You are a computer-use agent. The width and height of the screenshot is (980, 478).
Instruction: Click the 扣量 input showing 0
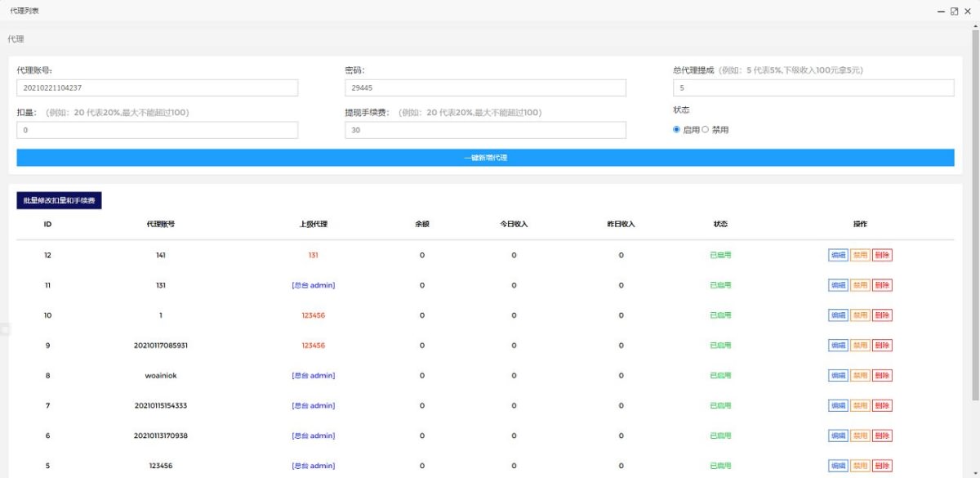tap(158, 130)
